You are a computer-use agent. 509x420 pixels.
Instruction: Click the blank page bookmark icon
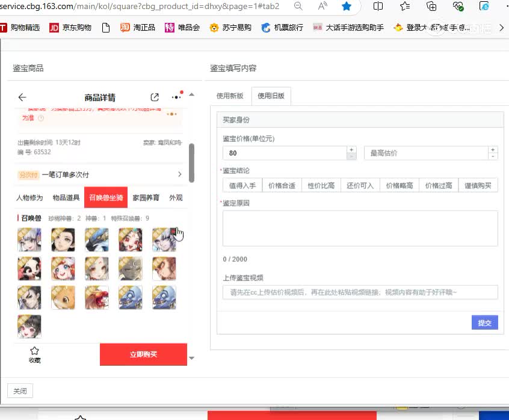(105, 28)
